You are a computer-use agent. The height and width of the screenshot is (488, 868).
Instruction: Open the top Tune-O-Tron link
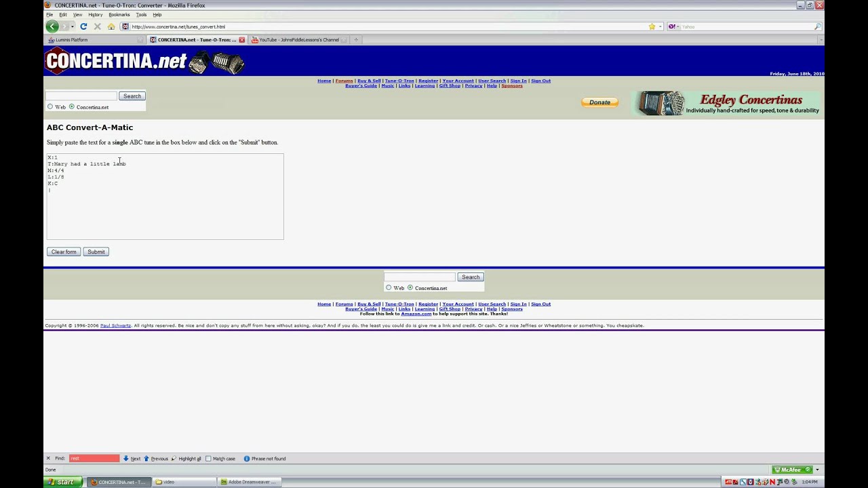[399, 81]
